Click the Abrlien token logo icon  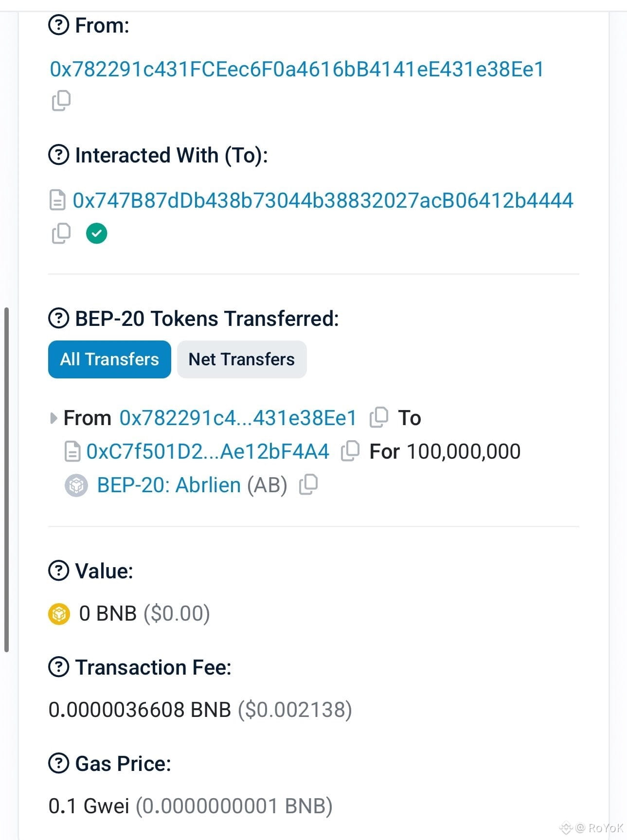[76, 485]
